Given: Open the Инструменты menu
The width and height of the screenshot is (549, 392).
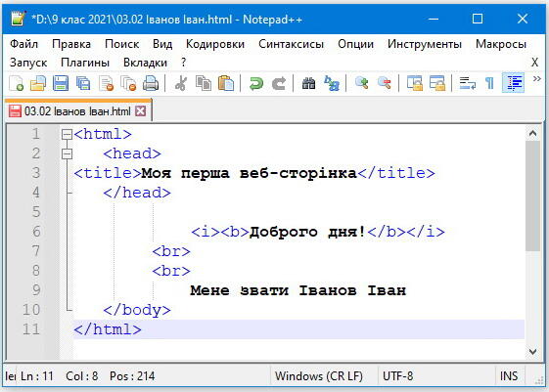Looking at the screenshot, I should (x=425, y=44).
